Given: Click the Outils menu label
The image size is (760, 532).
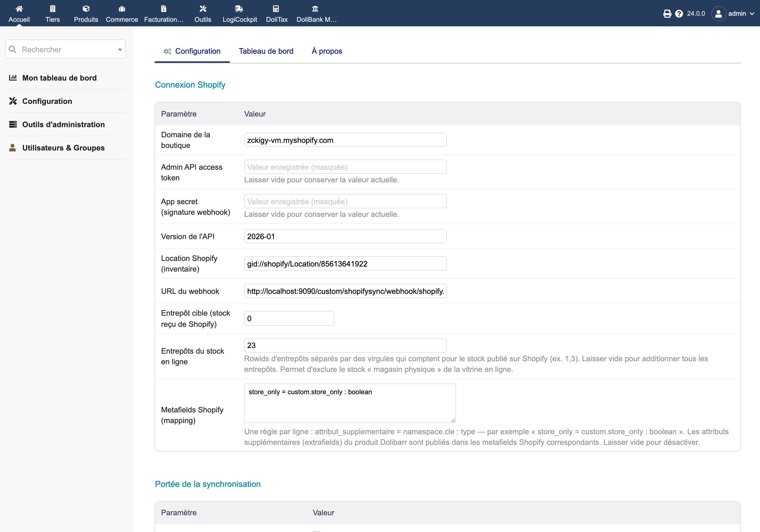Looking at the screenshot, I should click(203, 20).
